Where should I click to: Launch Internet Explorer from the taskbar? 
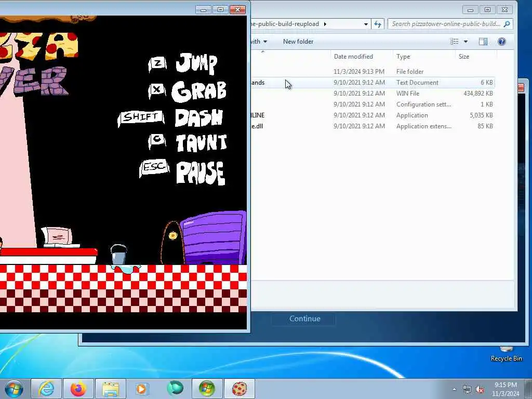pos(46,389)
